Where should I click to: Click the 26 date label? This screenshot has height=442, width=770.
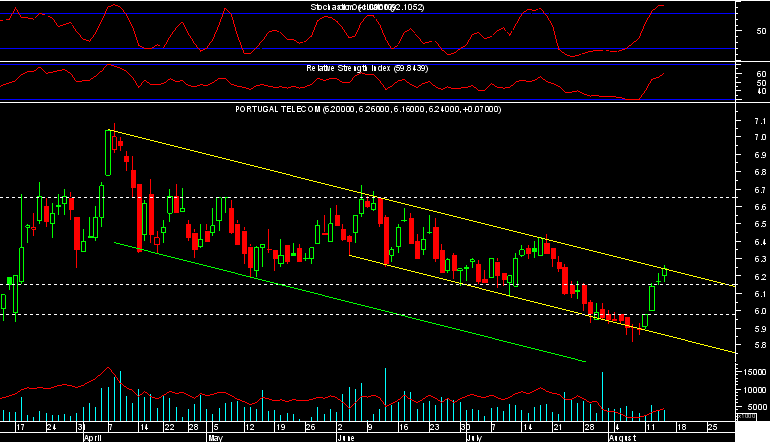[310, 427]
